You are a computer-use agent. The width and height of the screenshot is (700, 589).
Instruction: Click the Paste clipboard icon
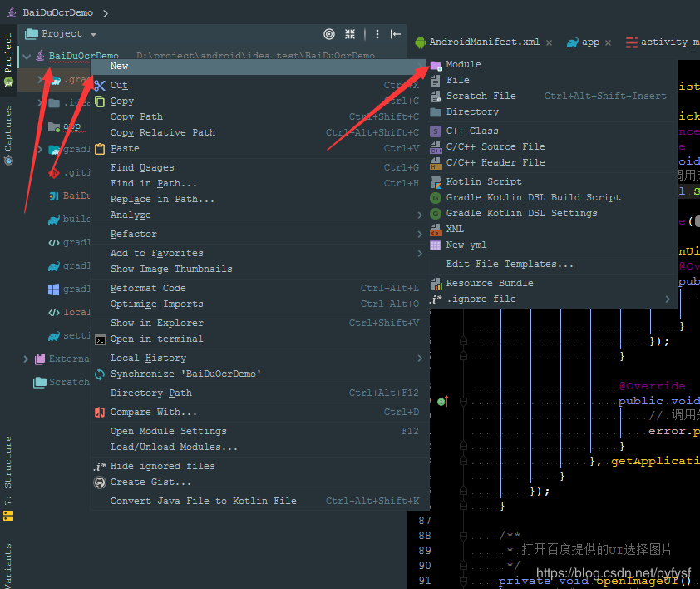click(x=100, y=149)
